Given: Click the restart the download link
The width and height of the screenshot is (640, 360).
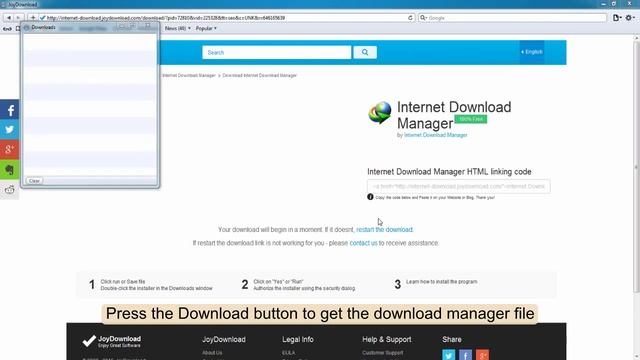Looking at the screenshot, I should tap(384, 230).
